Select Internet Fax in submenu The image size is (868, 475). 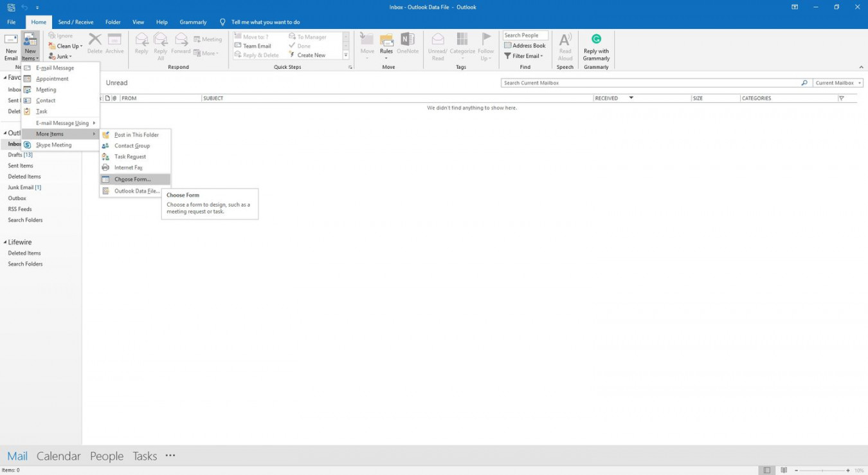click(x=135, y=167)
